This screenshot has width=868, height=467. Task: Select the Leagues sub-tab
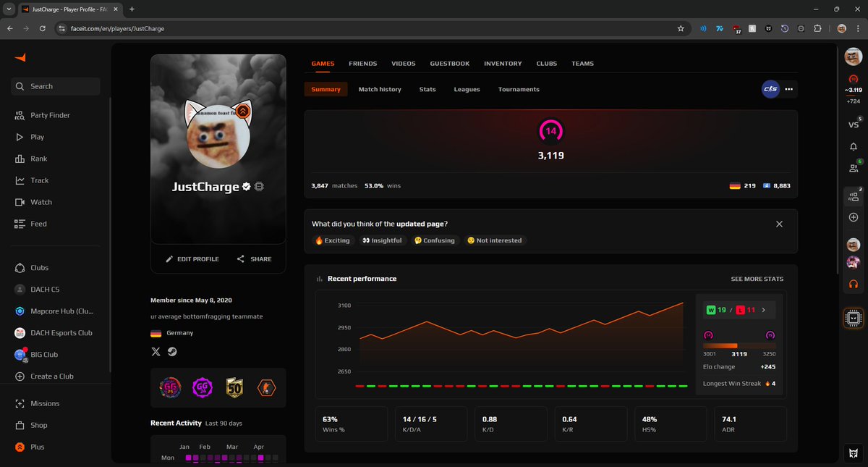click(467, 89)
